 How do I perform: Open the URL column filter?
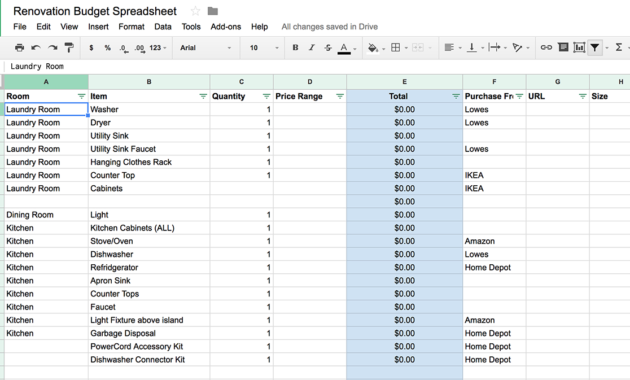(583, 96)
